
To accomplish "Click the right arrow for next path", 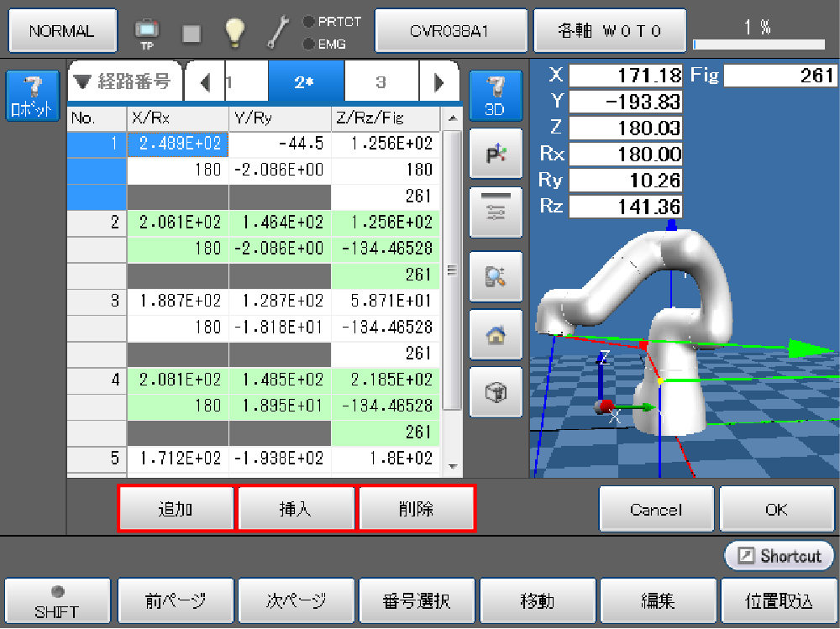I will [x=438, y=82].
